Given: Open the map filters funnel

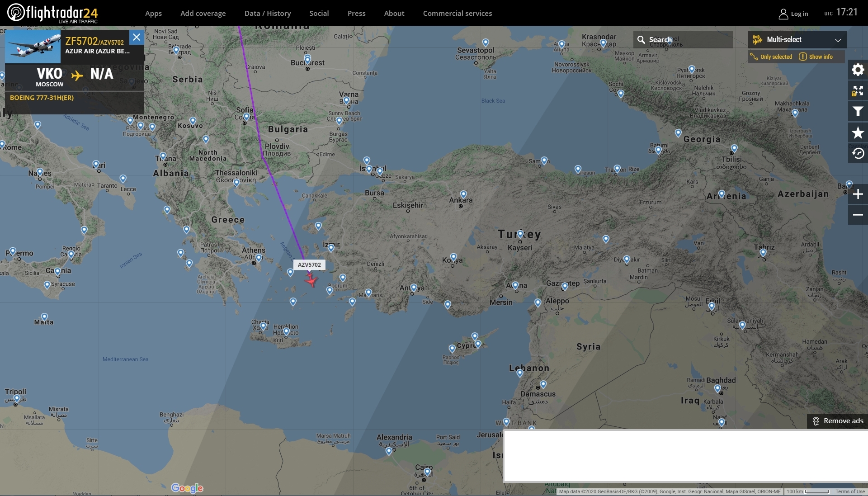Looking at the screenshot, I should point(858,112).
